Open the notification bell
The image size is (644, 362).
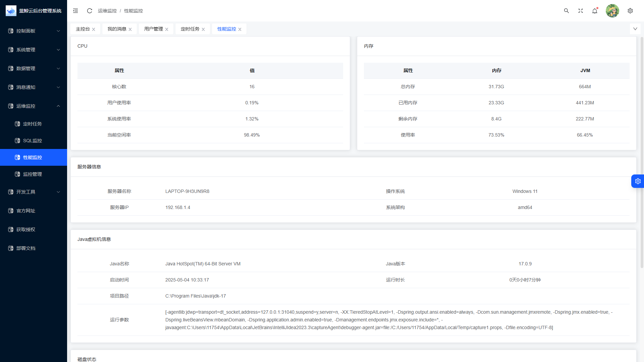click(x=595, y=11)
